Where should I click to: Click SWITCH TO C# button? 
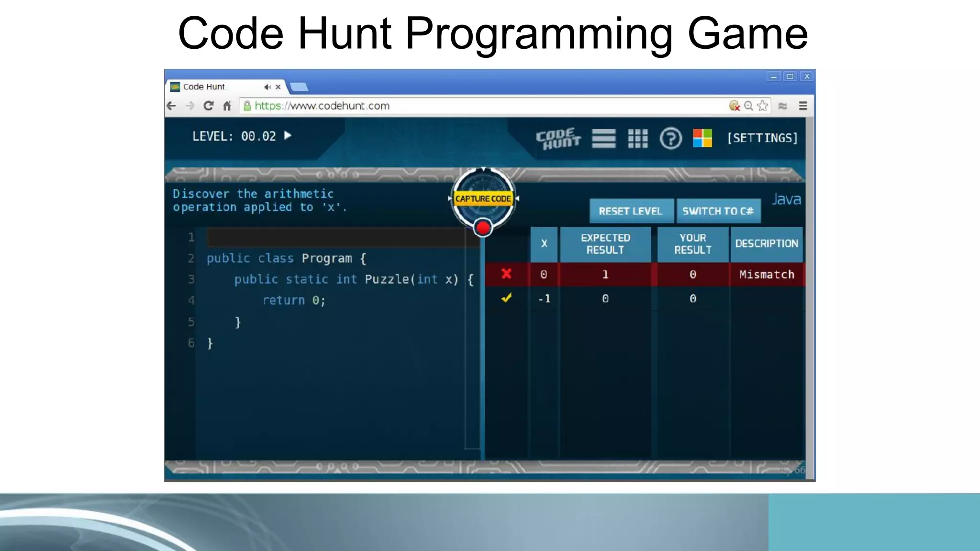[718, 211]
